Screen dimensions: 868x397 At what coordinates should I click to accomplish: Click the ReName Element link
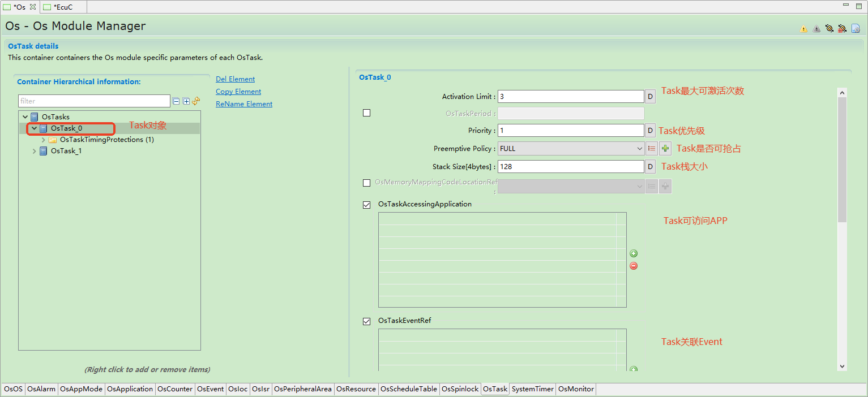244,104
